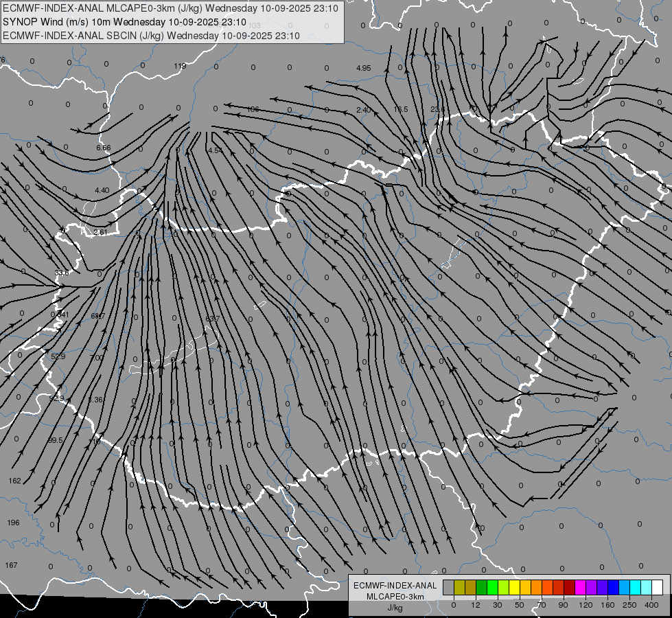Click the MLCAPE0-3km title line at top

point(170,8)
